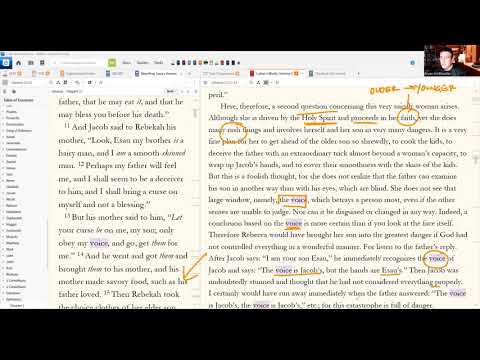The width and height of the screenshot is (480, 360).
Task: Expand the Ecclesiastes entry arrow
Action: click(x=4, y=124)
